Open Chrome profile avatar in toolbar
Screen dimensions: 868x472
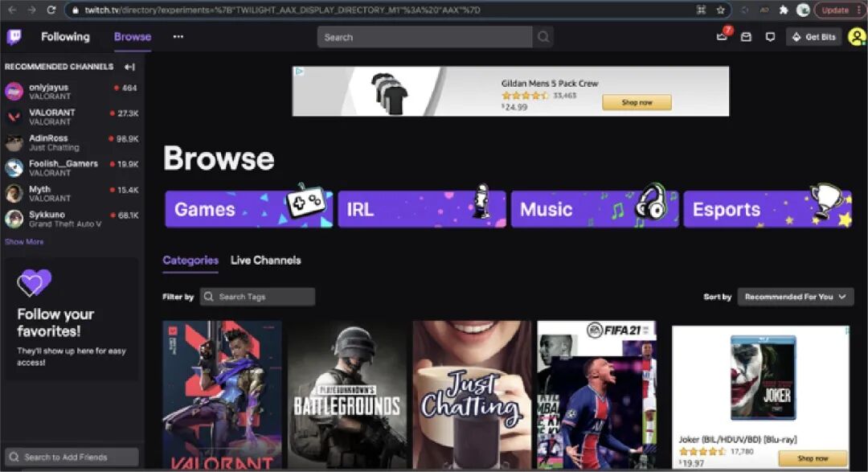click(803, 10)
